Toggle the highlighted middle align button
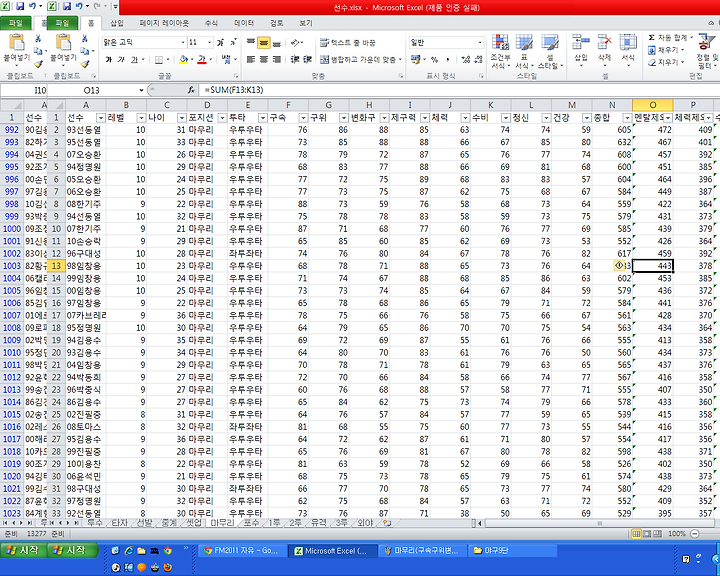This screenshot has height=576, width=720. [264, 42]
